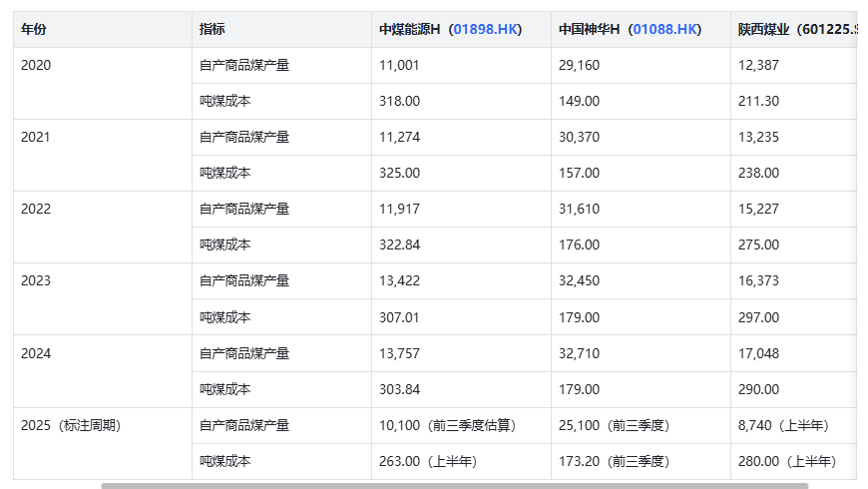Click 吨煤成本 in the 2024 row

pos(225,389)
